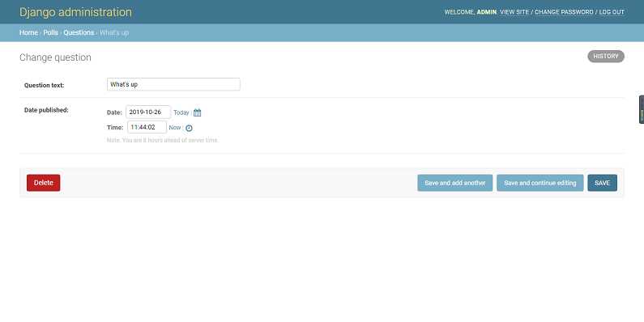Click the Date published label
This screenshot has width=644, height=322.
tap(46, 110)
